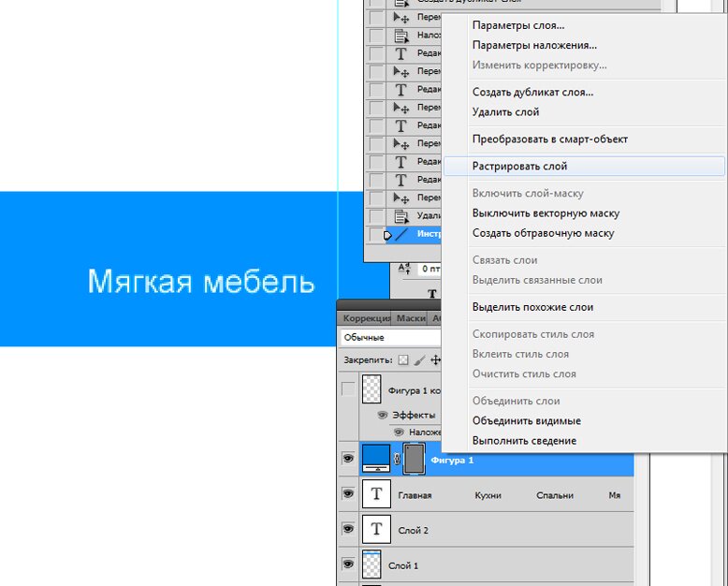This screenshot has width=728, height=586.
Task: Select the Инстр line tool history state
Action: (414, 234)
